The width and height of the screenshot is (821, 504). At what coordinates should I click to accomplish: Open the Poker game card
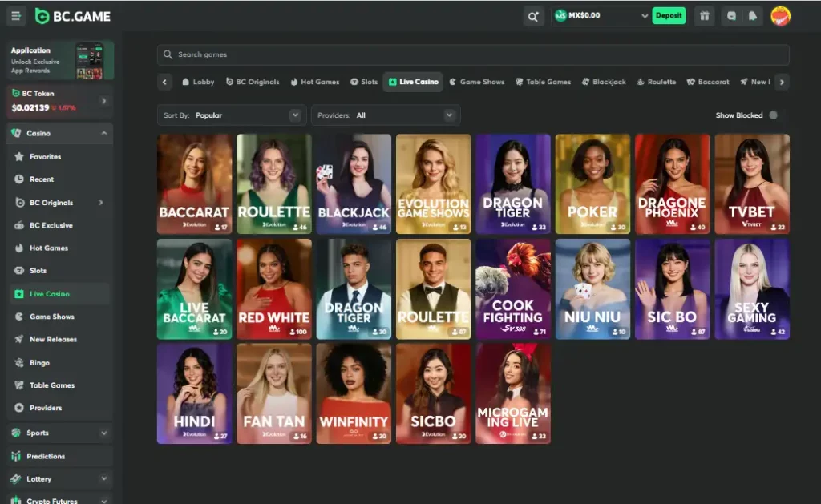592,183
